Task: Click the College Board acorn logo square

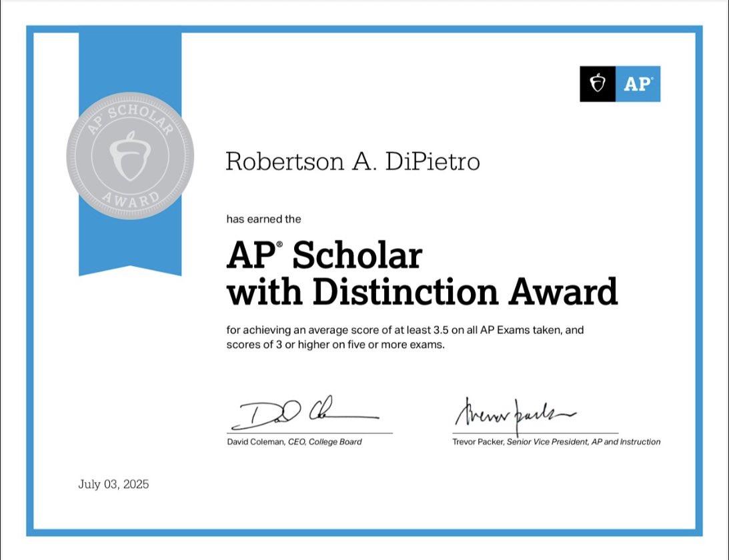Action: [x=598, y=83]
